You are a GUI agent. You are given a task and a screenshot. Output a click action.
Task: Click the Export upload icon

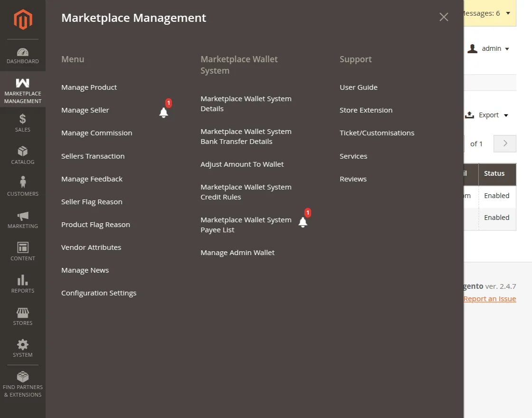[x=470, y=115]
